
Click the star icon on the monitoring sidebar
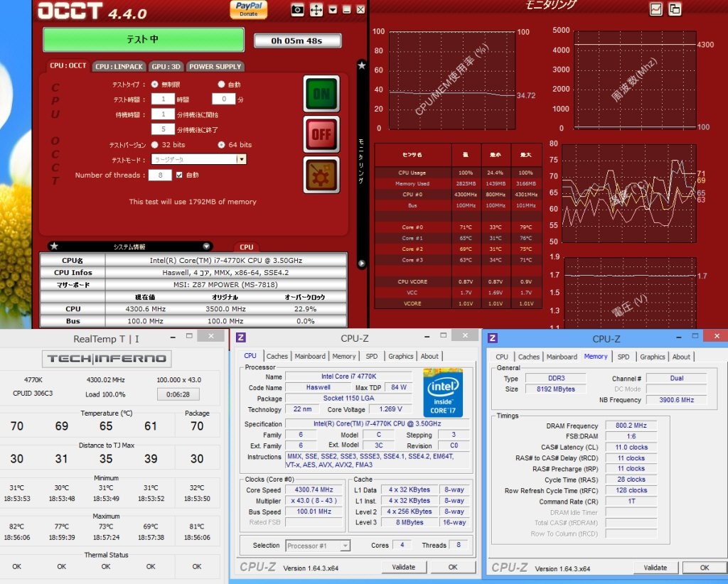pos(362,65)
